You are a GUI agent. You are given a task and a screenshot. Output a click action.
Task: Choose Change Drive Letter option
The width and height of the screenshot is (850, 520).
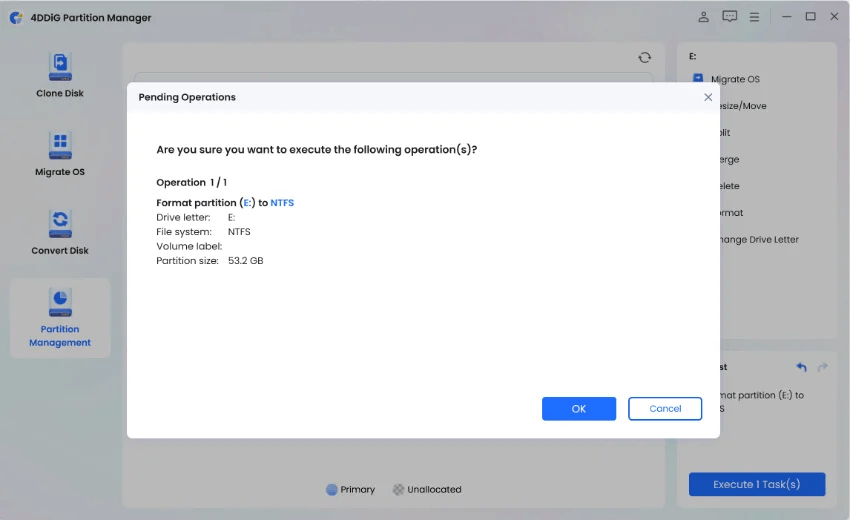[759, 240]
